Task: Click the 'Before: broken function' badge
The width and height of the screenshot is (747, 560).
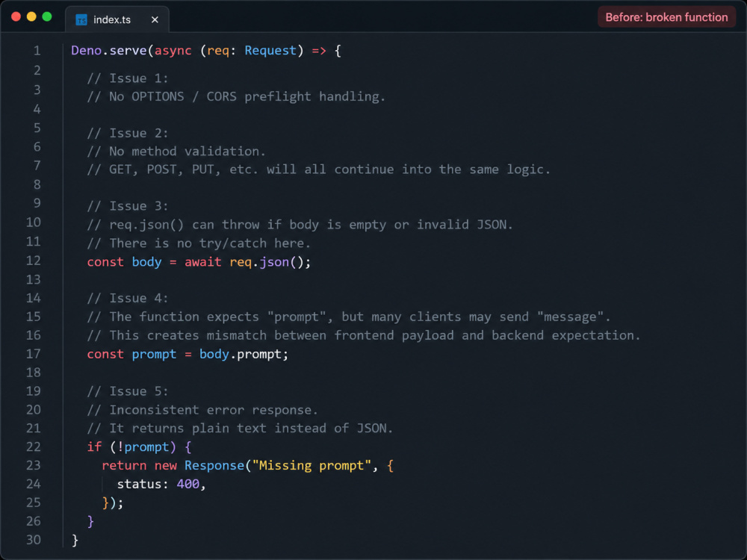Action: click(x=666, y=17)
